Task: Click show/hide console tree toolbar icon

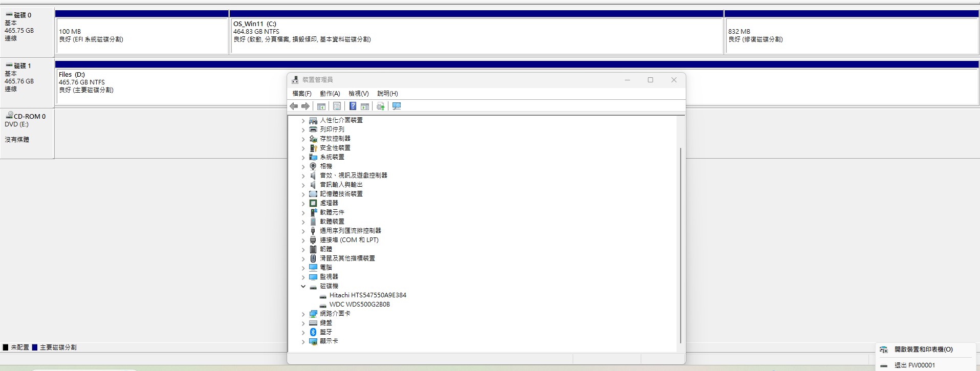Action: [321, 106]
